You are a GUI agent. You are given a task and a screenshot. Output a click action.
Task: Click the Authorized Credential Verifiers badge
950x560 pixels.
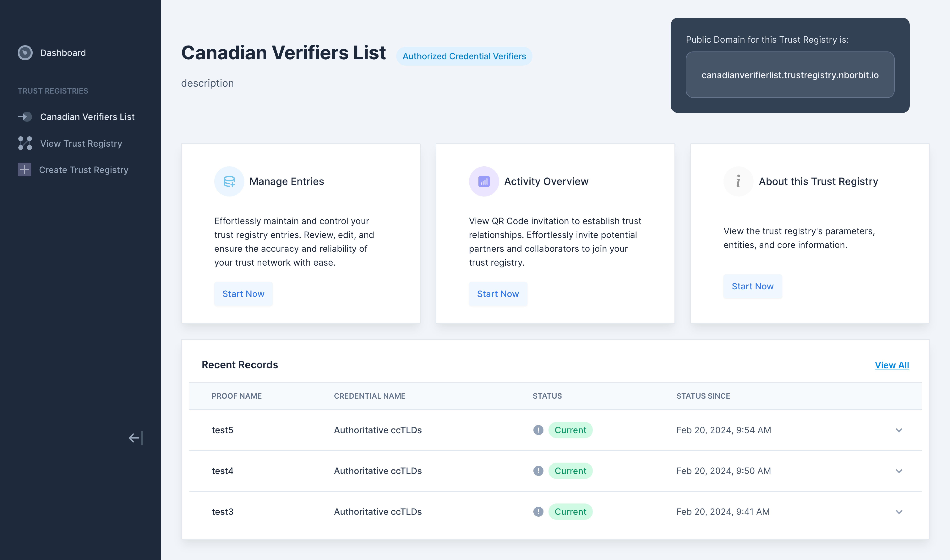pos(464,56)
